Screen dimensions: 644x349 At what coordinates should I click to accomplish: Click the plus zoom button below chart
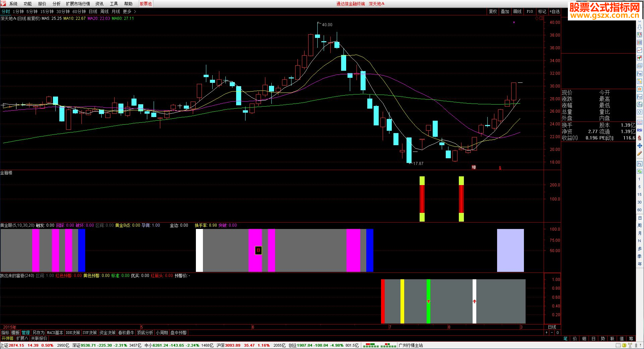(546, 333)
